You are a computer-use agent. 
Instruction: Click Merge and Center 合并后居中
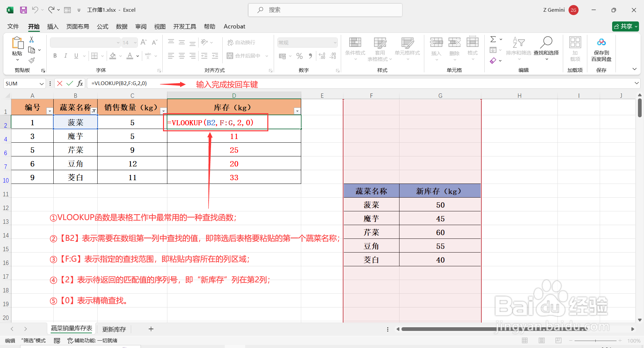pos(244,56)
